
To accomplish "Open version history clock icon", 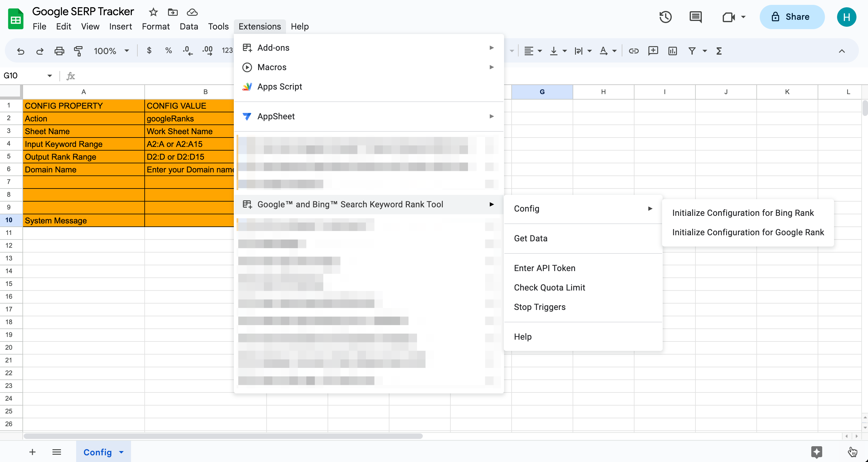I will [665, 17].
